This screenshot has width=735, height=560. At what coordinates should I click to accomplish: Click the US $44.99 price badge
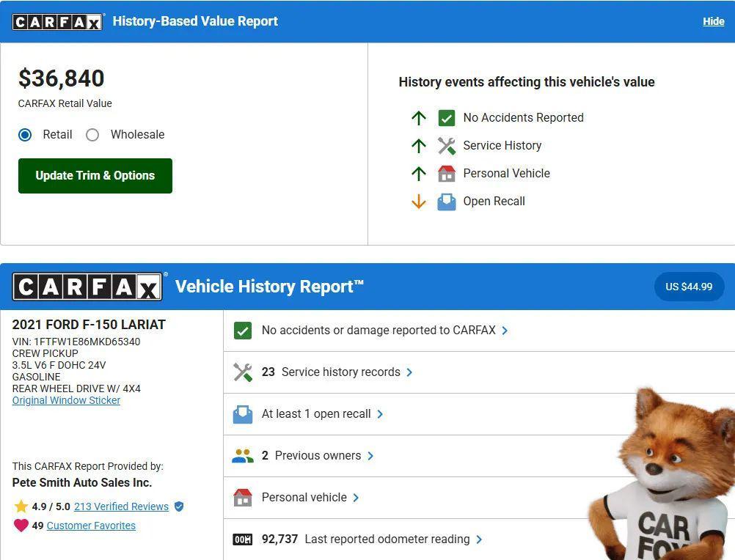689,287
